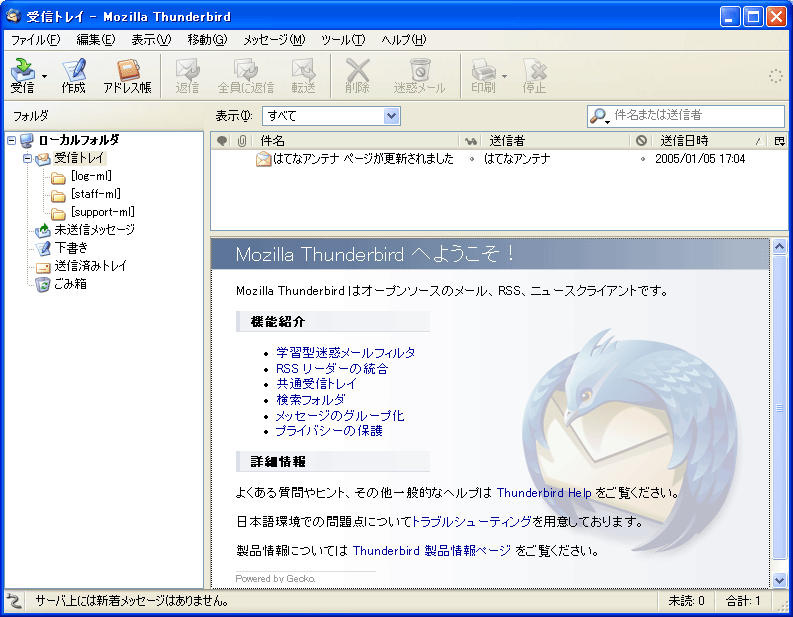Image resolution: width=793 pixels, height=617 pixels.
Task: Open dropdown arrow next to 受信 button
Action: [45, 75]
